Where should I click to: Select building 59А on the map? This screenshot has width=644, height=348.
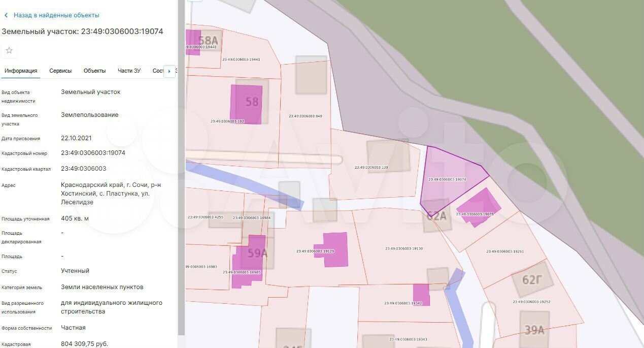(x=257, y=253)
